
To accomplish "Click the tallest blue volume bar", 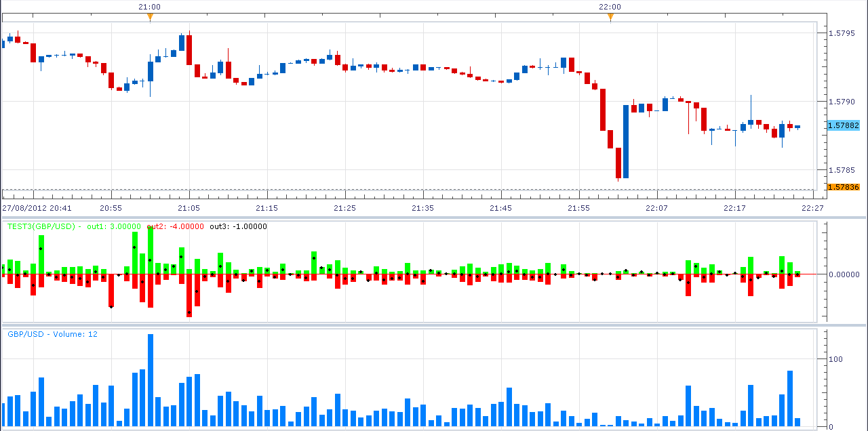I will [x=151, y=380].
